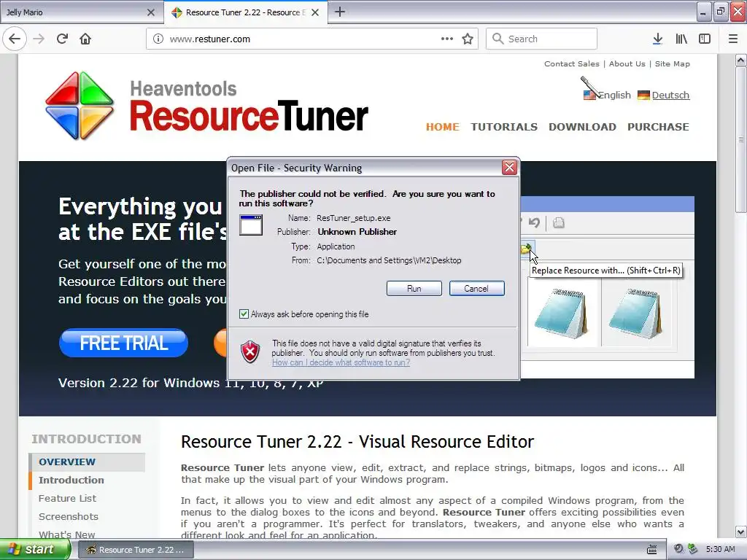Click the browser Search field
The width and height of the screenshot is (747, 560).
pyautogui.click(x=542, y=39)
